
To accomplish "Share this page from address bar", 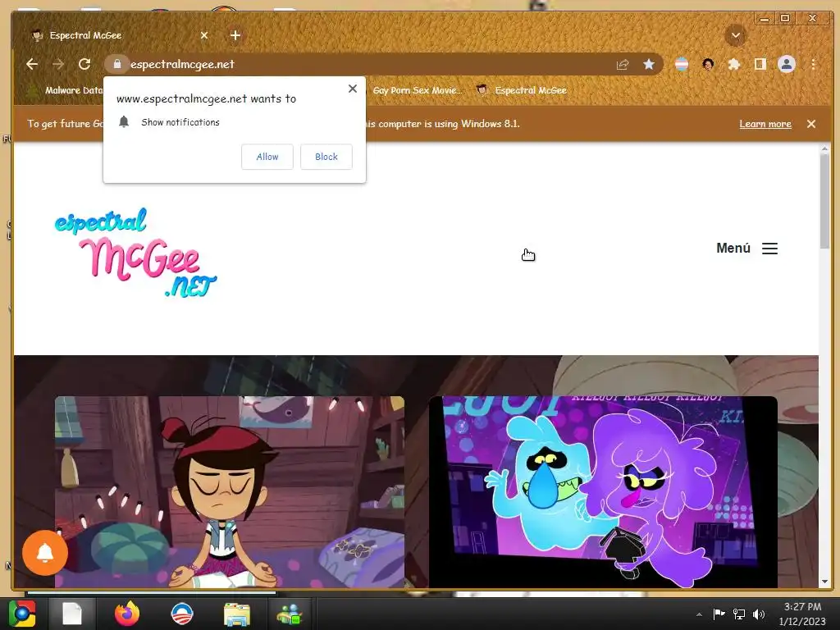I will click(623, 64).
